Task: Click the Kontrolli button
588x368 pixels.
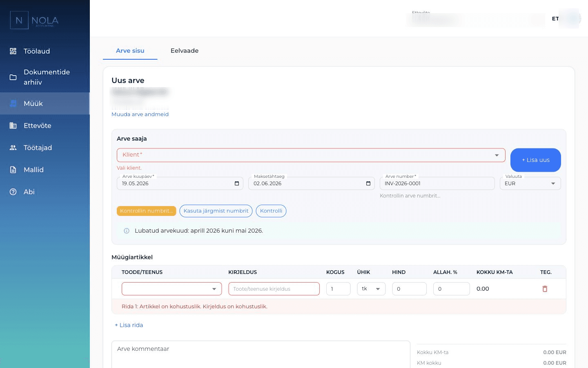Action: [x=271, y=211]
